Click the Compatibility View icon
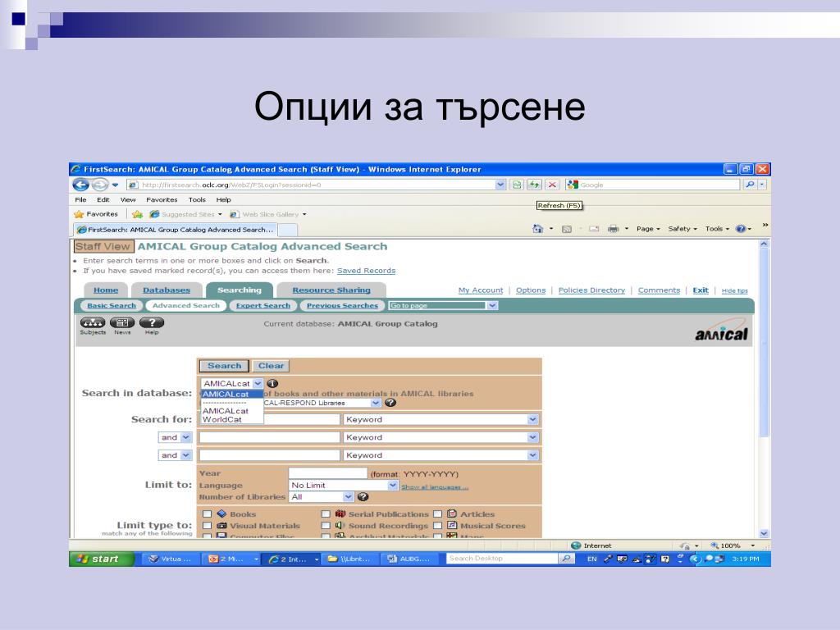840x630 pixels. point(517,185)
